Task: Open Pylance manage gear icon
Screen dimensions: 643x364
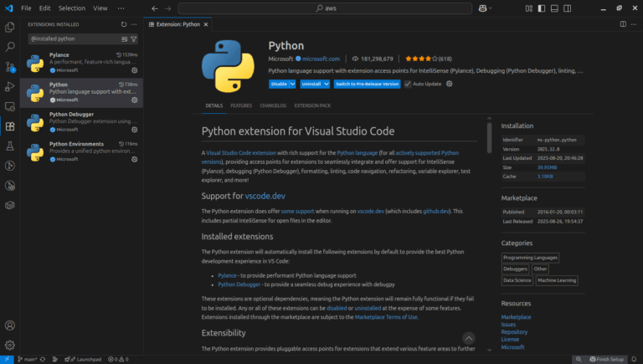Action: [135, 70]
